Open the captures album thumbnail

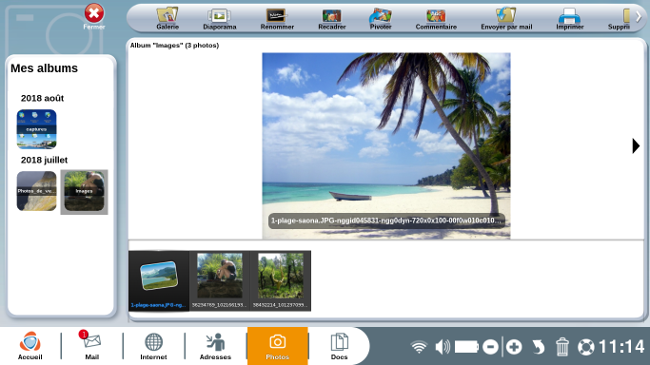pos(36,129)
